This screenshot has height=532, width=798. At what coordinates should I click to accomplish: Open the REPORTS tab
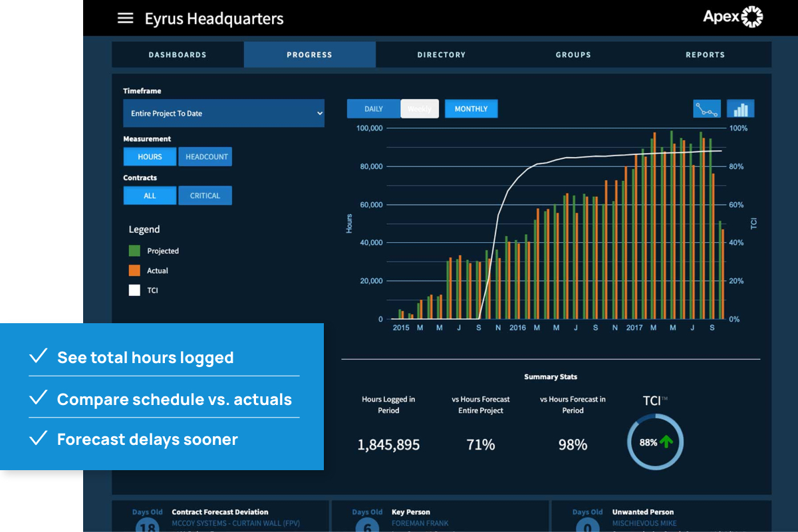click(x=706, y=55)
